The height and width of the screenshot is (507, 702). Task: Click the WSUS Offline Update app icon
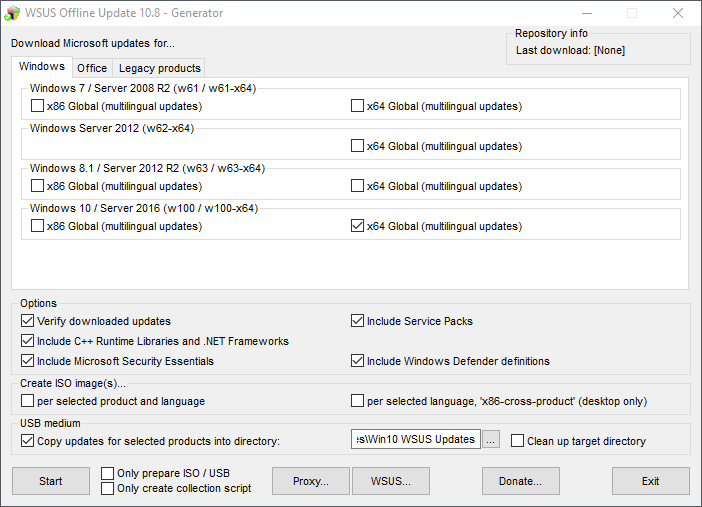pos(12,13)
